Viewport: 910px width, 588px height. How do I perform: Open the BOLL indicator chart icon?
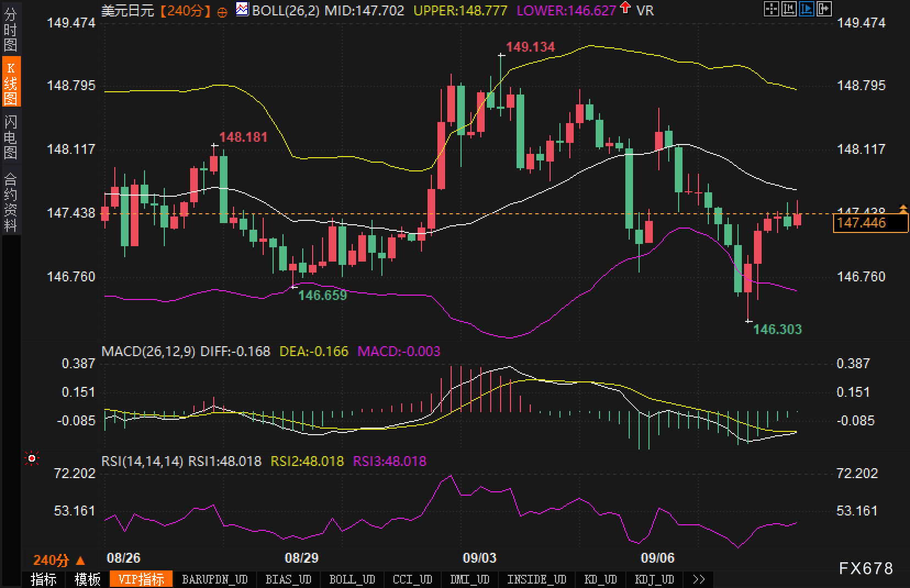pyautogui.click(x=241, y=9)
